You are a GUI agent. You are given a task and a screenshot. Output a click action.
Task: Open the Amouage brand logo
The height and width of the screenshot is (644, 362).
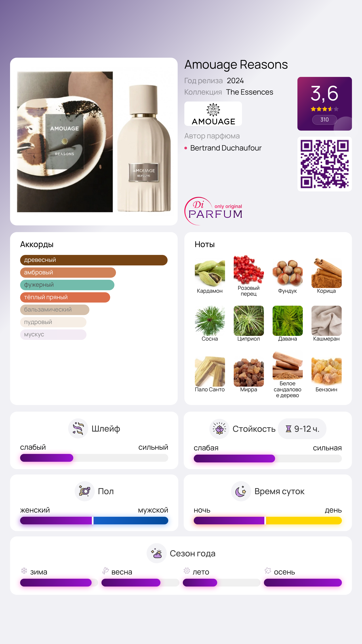213,114
